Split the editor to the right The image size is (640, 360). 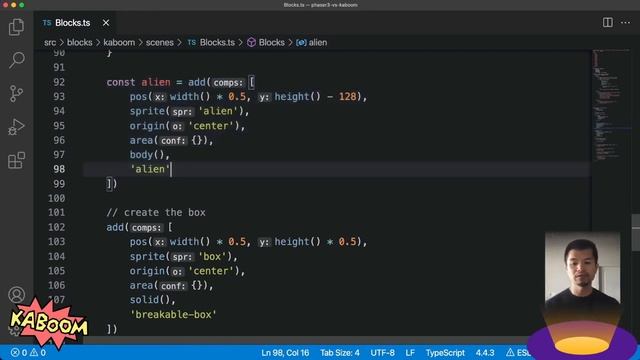pos(607,22)
